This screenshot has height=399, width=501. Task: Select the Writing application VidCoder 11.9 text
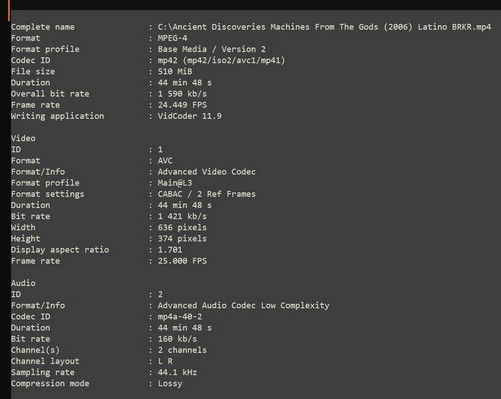(189, 116)
